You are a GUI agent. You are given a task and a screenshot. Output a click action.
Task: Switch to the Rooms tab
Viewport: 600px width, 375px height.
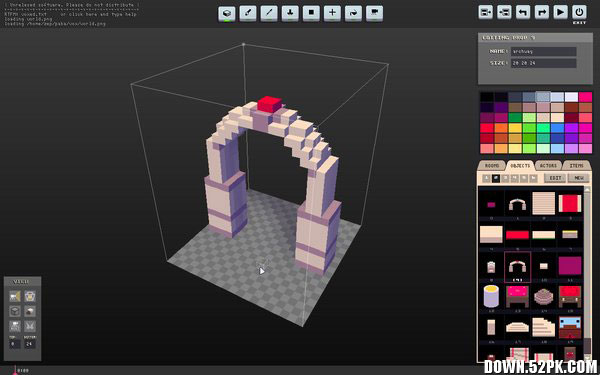click(492, 166)
